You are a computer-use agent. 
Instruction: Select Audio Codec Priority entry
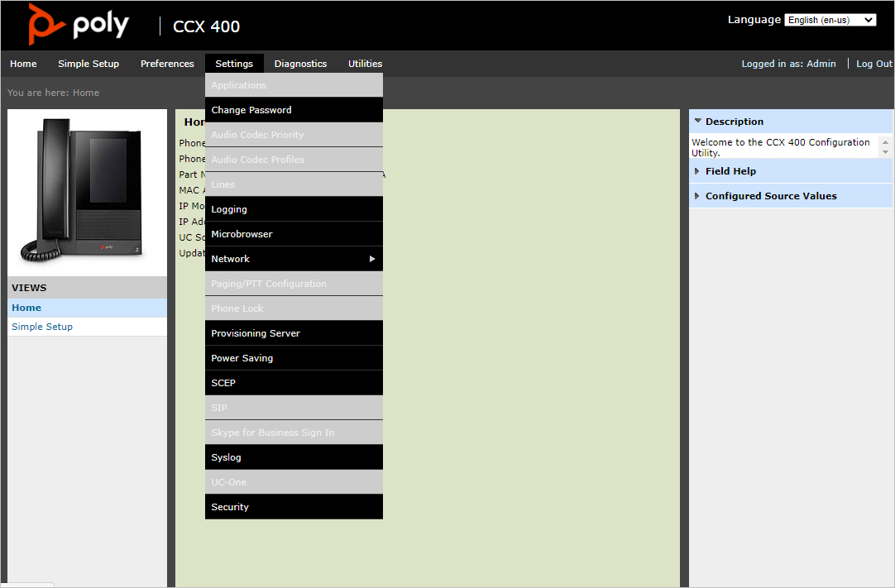(294, 135)
